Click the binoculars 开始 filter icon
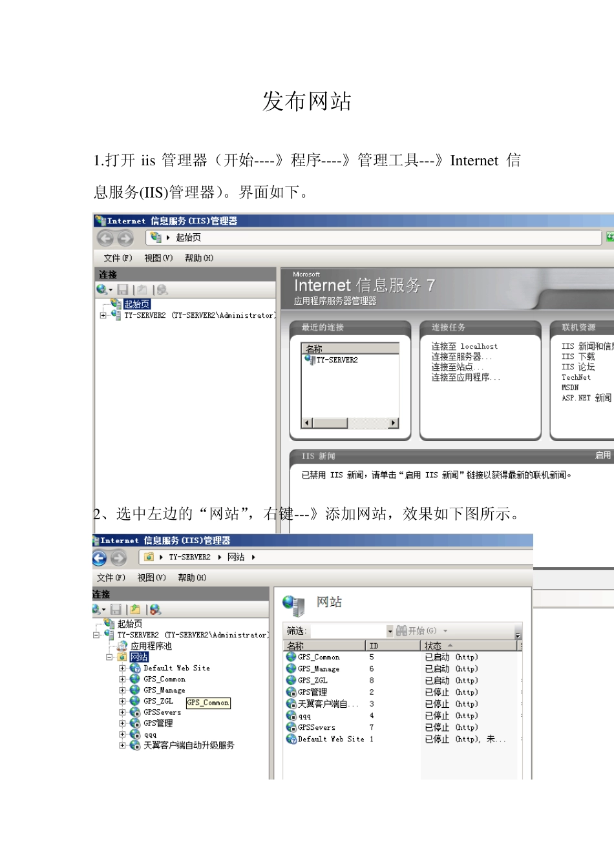This screenshot has width=614, height=868. click(x=401, y=631)
